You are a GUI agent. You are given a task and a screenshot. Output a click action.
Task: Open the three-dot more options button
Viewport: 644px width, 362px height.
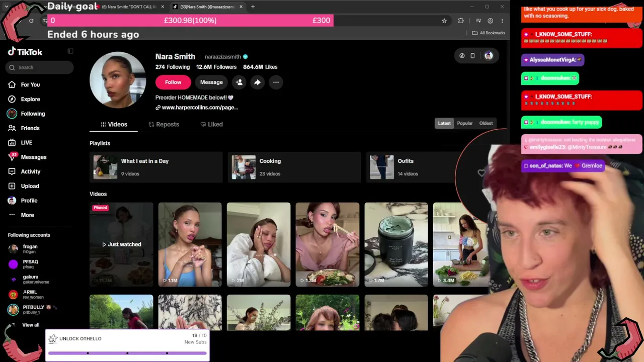[x=276, y=82]
